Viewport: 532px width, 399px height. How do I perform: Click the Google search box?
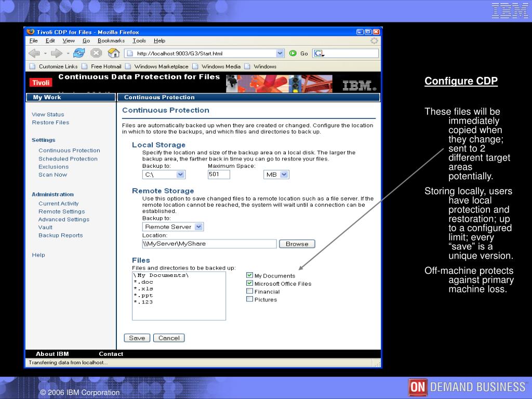coord(345,54)
